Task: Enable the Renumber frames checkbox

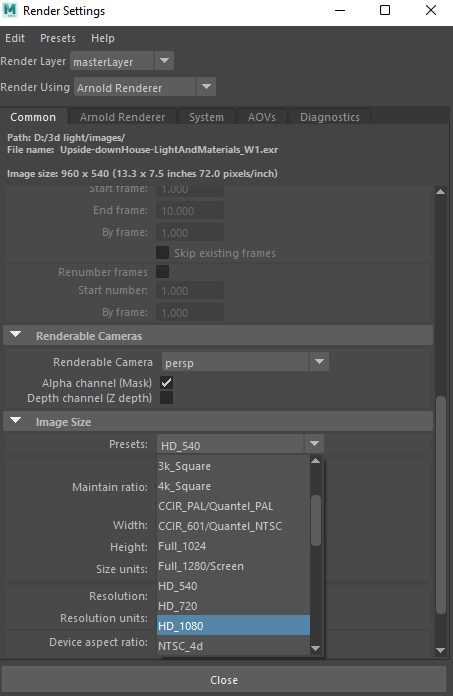Action: click(x=162, y=271)
